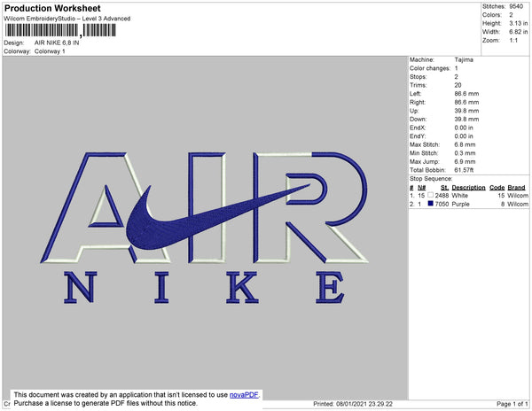Click the 'Code' column header

497,188
